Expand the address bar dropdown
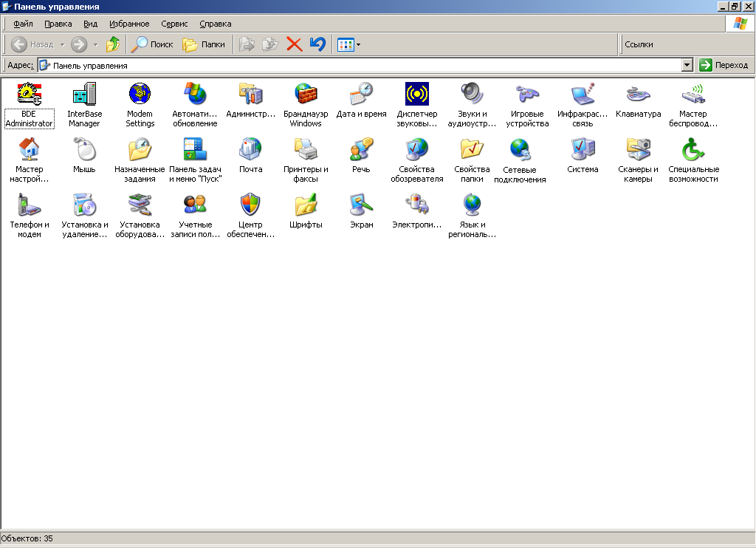 (687, 65)
